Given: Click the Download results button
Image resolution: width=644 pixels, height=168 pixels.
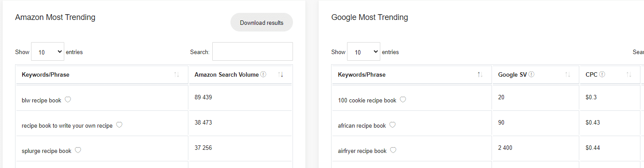Looking at the screenshot, I should (262, 23).
